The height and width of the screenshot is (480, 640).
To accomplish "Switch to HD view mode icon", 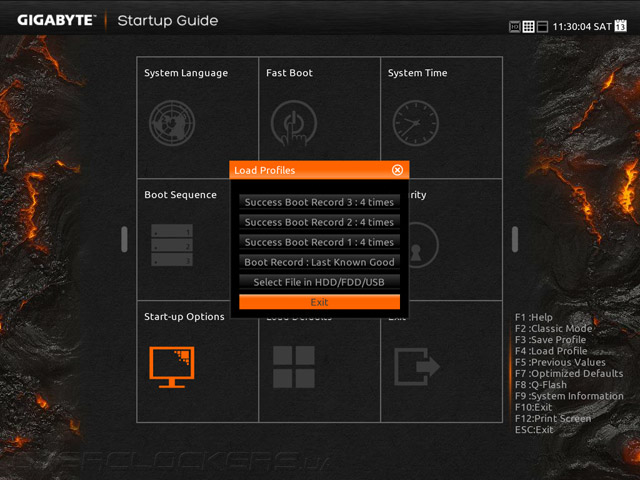I will coord(514,27).
